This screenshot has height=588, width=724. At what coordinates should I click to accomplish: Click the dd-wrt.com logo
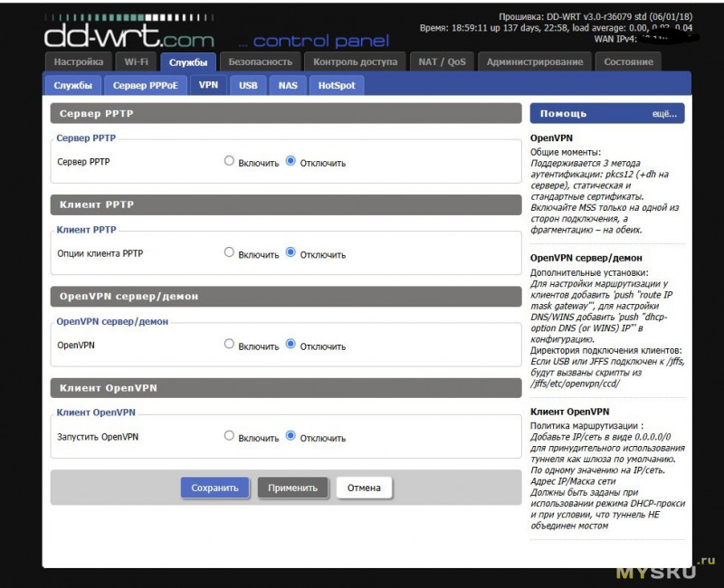pos(129,31)
